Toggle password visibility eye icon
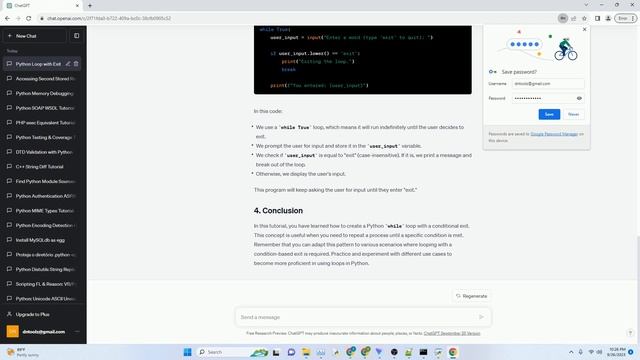The width and height of the screenshot is (640, 360). 579,98
